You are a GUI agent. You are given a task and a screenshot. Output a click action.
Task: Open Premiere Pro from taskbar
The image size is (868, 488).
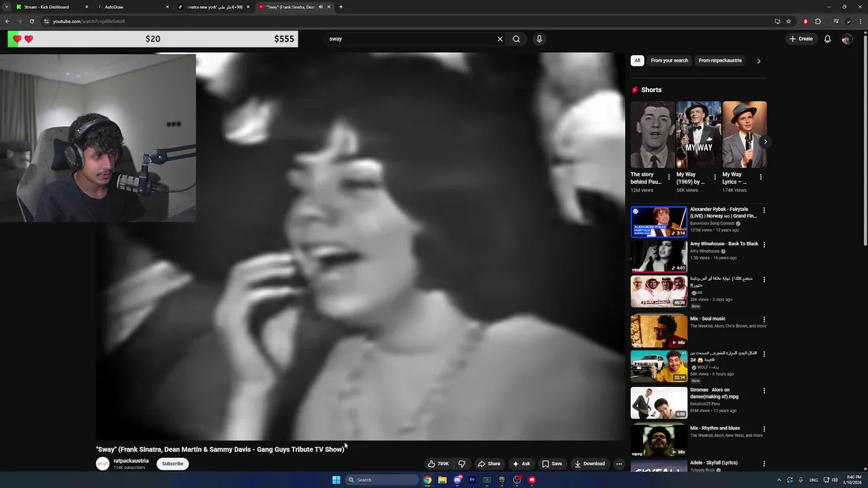coord(472,480)
